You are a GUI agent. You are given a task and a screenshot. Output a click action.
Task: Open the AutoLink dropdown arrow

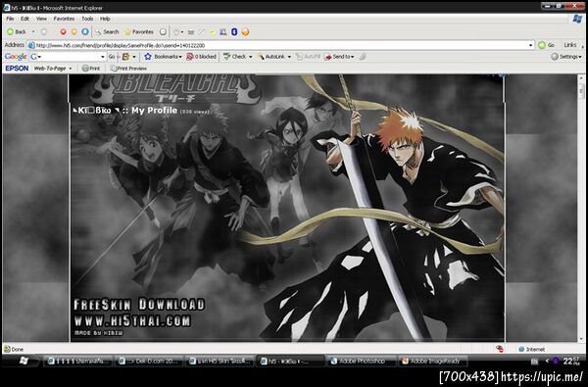tap(289, 57)
